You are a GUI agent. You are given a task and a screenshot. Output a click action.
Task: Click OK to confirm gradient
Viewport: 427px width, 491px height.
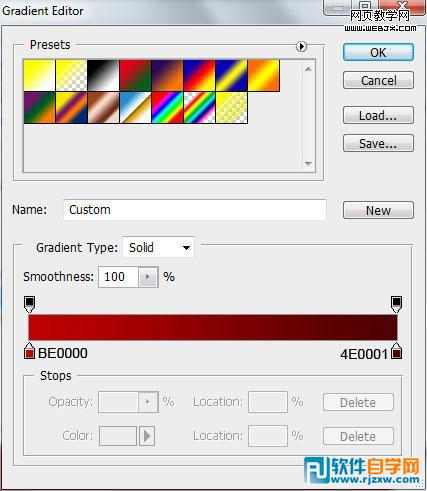tap(378, 52)
